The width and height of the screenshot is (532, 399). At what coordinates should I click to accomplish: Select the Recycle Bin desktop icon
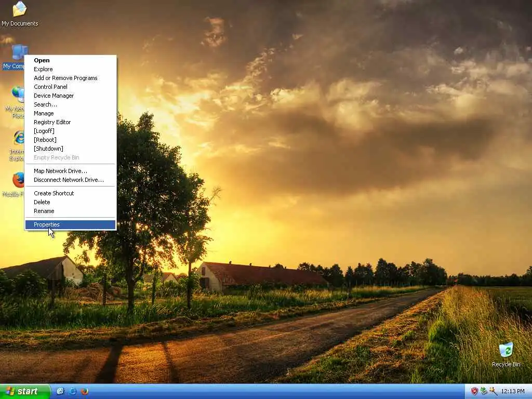pyautogui.click(x=506, y=354)
